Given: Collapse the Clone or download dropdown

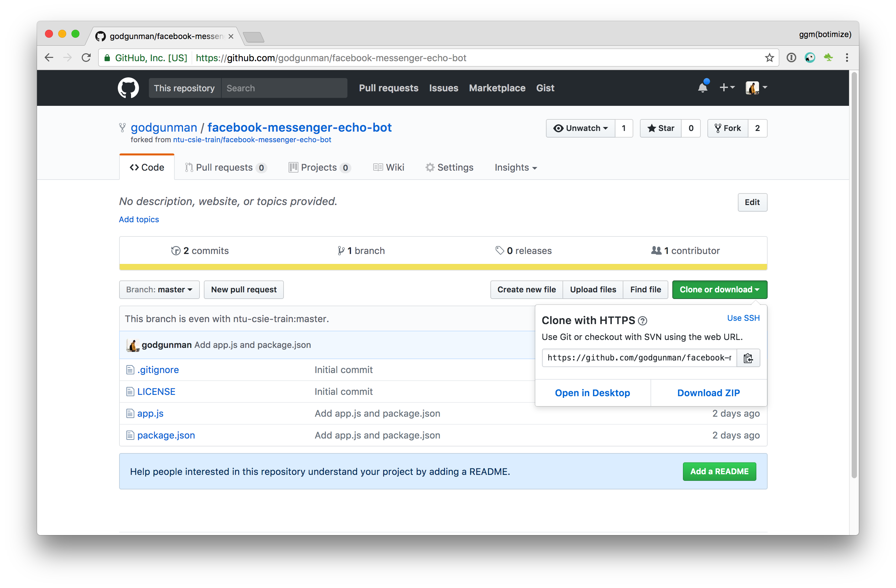Looking at the screenshot, I should pos(719,290).
